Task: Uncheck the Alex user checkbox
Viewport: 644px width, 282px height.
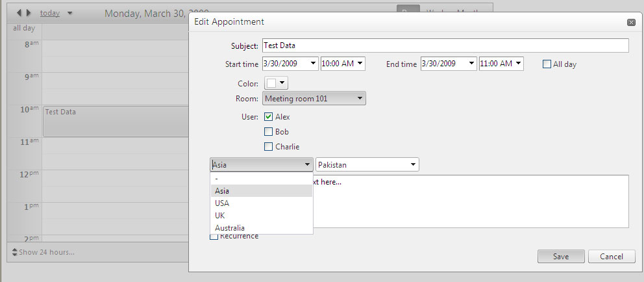Action: coord(269,117)
